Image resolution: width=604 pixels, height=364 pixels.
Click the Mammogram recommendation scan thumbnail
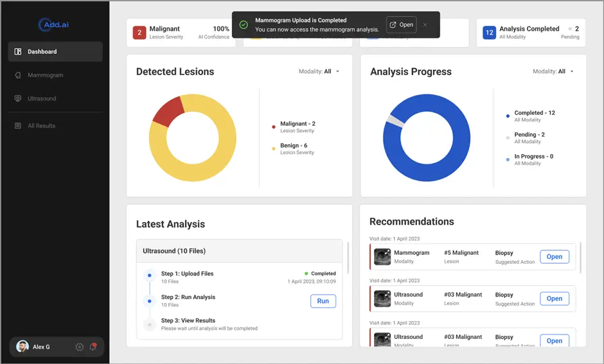point(382,257)
